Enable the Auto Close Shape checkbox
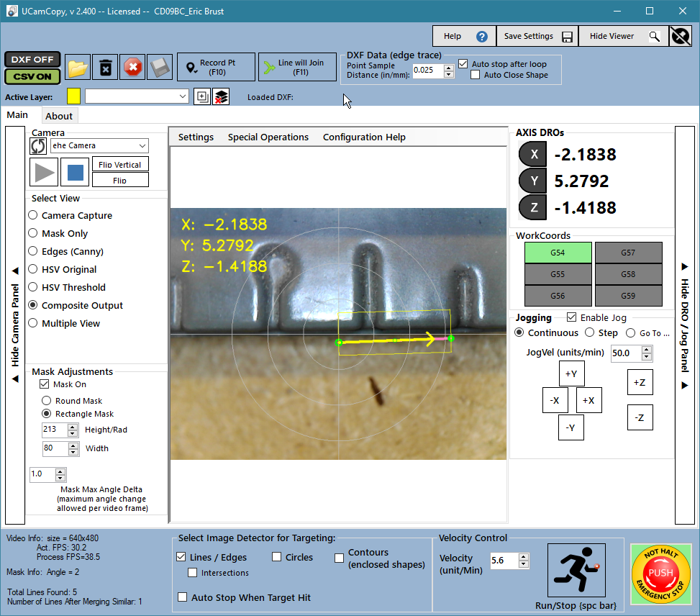Screen dimensions: 700x616 tap(476, 75)
